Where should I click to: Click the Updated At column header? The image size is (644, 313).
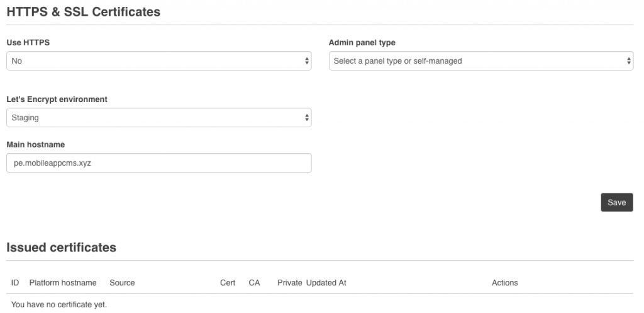tap(326, 283)
